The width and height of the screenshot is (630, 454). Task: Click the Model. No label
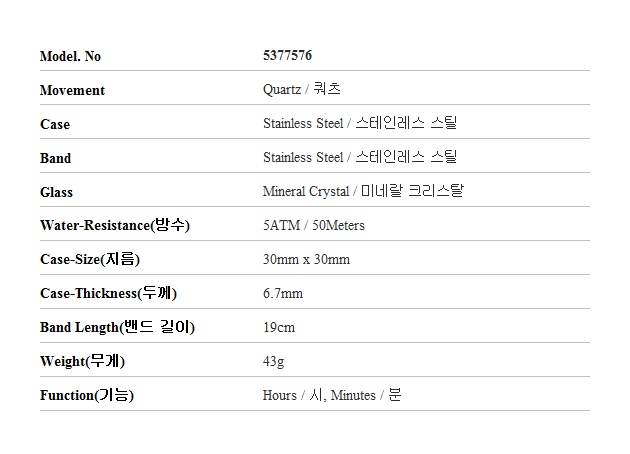[x=70, y=57]
